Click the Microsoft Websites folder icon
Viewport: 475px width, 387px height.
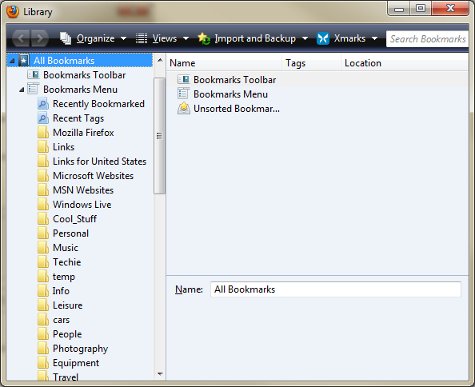pyautogui.click(x=43, y=176)
